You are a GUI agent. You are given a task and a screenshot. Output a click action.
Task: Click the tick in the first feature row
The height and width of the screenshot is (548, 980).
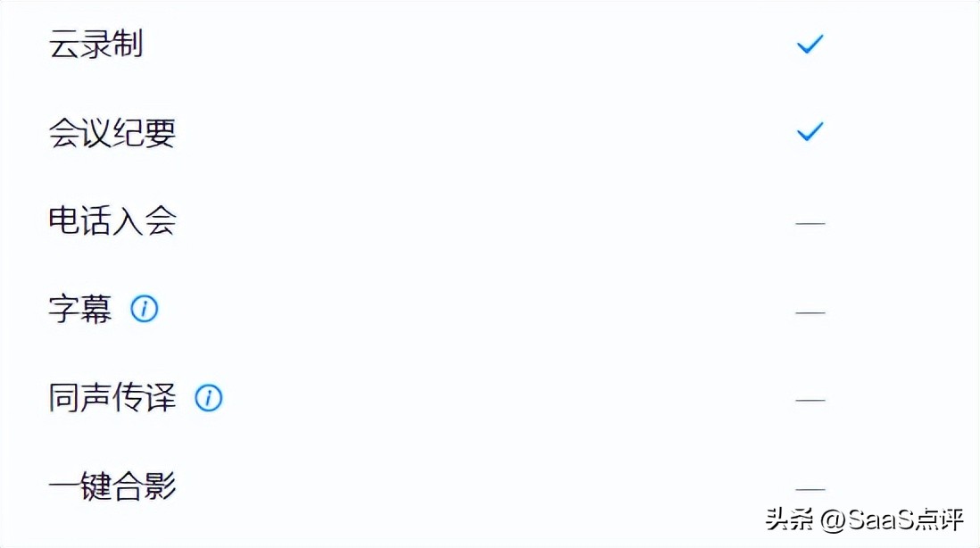click(810, 44)
